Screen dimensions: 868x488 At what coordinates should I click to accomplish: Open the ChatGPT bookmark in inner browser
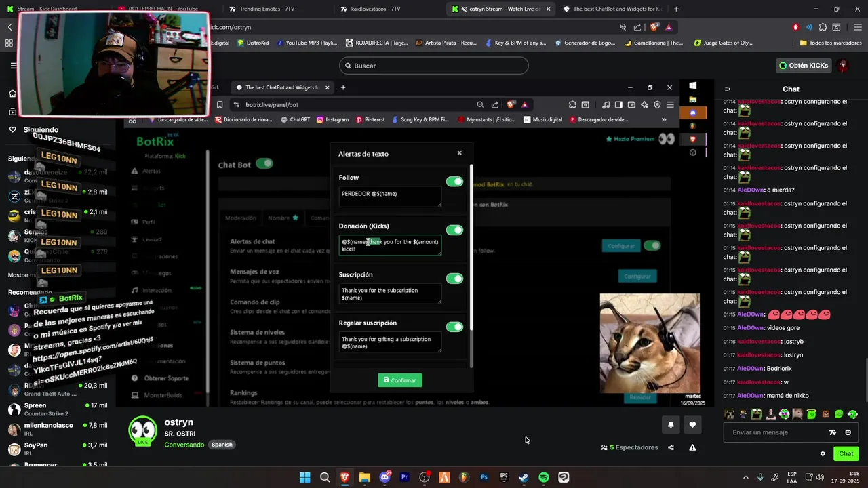click(x=295, y=119)
